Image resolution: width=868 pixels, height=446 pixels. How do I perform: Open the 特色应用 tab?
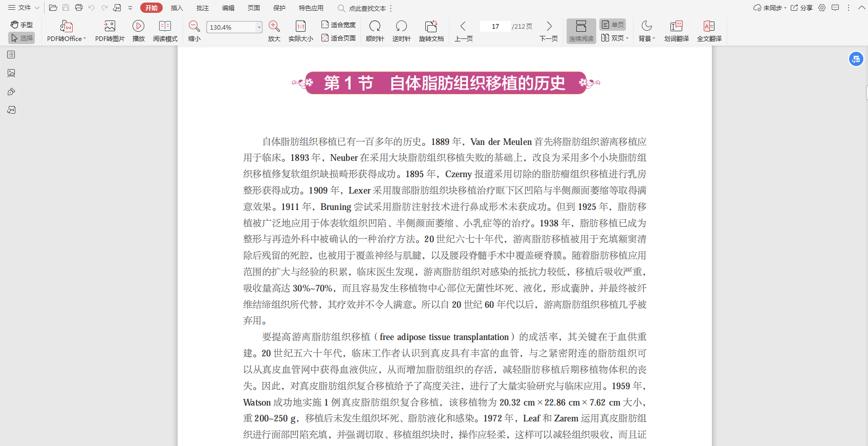point(311,8)
